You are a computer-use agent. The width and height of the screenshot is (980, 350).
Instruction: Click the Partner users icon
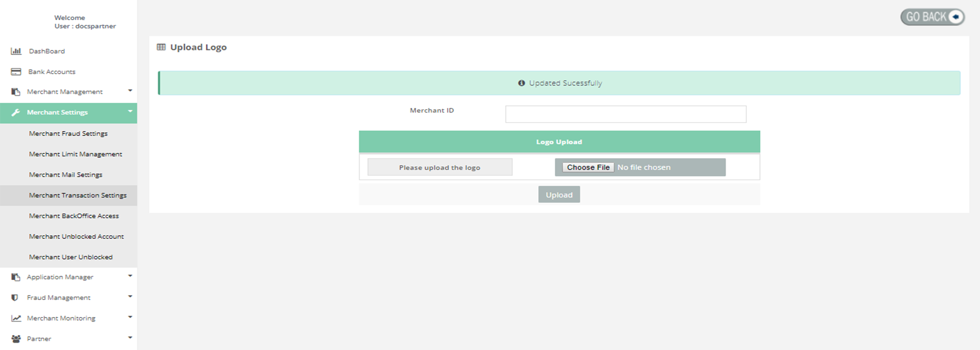[x=16, y=339]
